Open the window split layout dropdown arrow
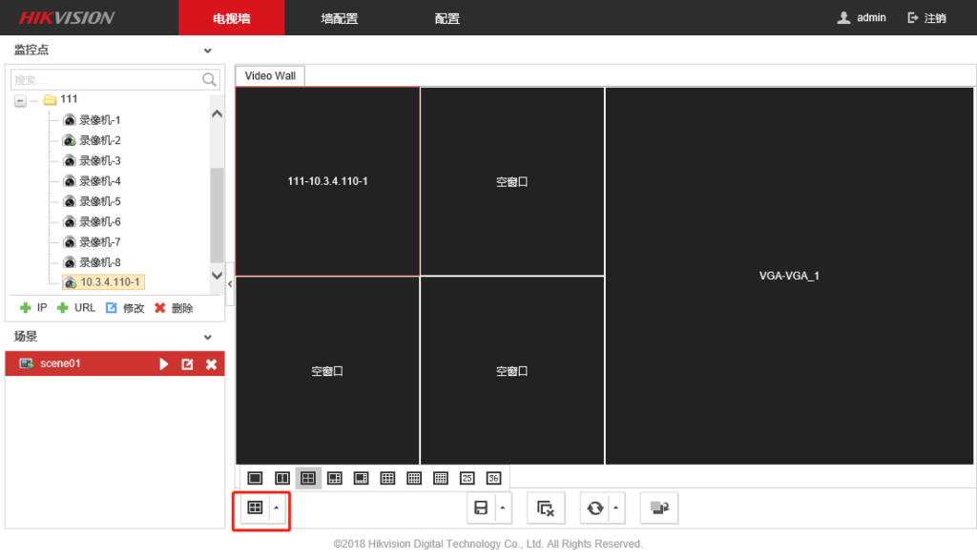 [x=277, y=508]
